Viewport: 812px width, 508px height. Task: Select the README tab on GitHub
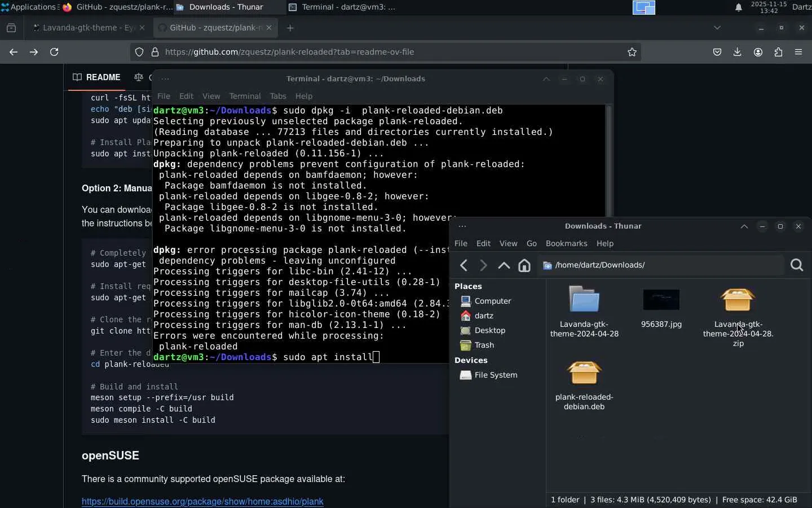coord(96,77)
